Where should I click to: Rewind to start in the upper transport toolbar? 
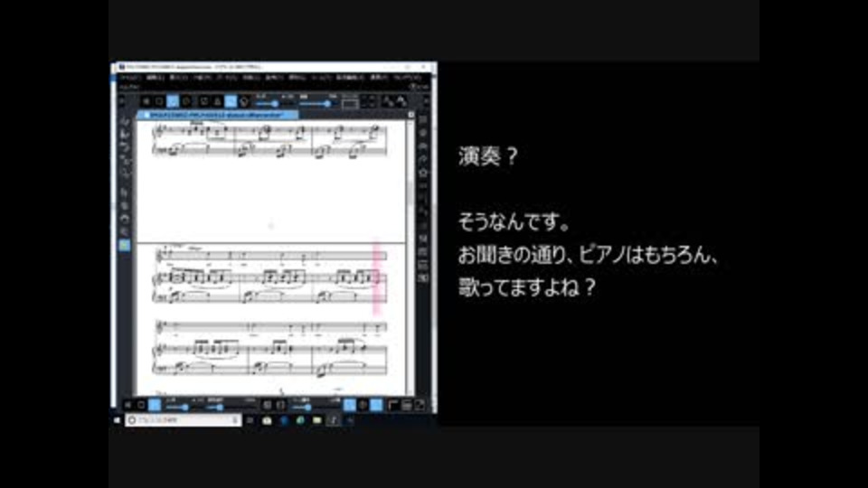point(146,101)
